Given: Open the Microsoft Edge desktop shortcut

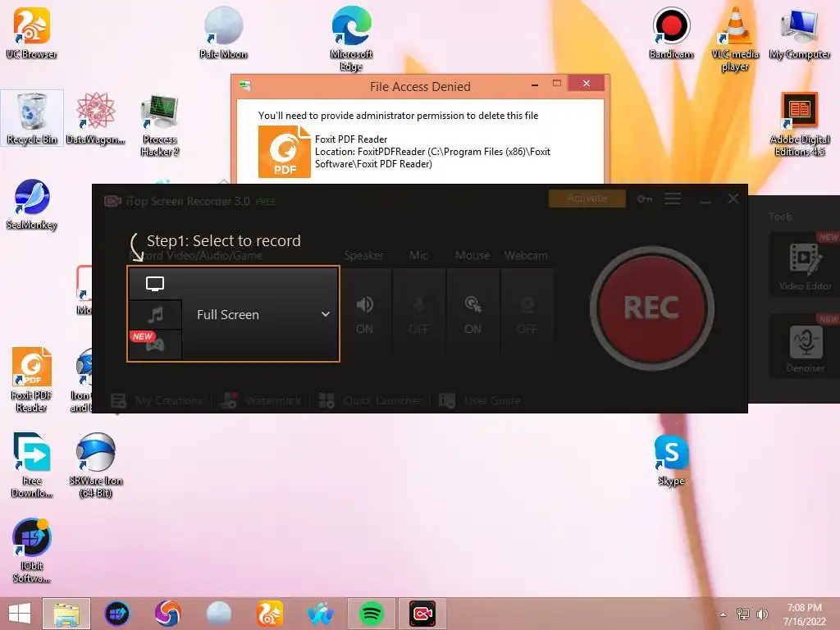Looking at the screenshot, I should (351, 39).
